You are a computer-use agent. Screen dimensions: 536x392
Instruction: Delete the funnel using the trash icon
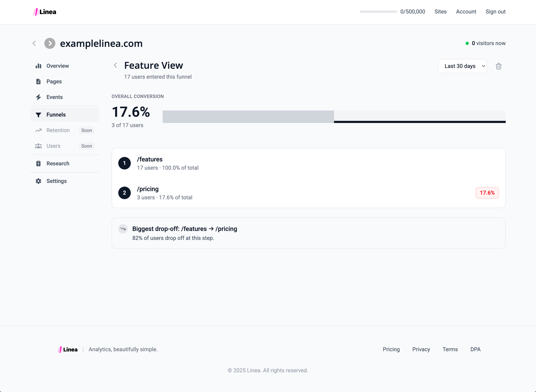(x=498, y=66)
